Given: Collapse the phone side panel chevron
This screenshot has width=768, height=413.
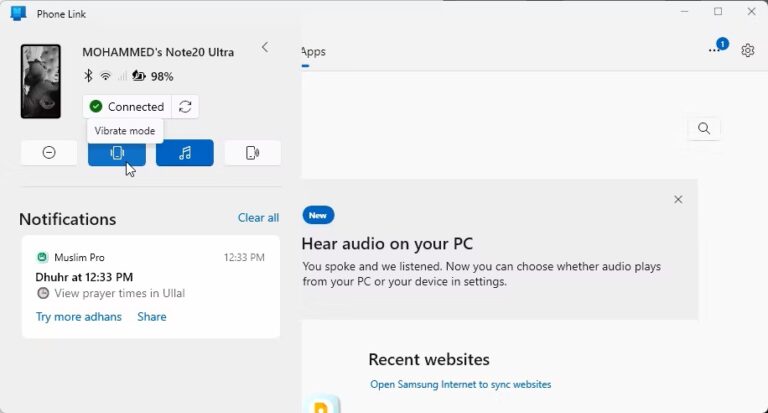Looking at the screenshot, I should tap(265, 48).
